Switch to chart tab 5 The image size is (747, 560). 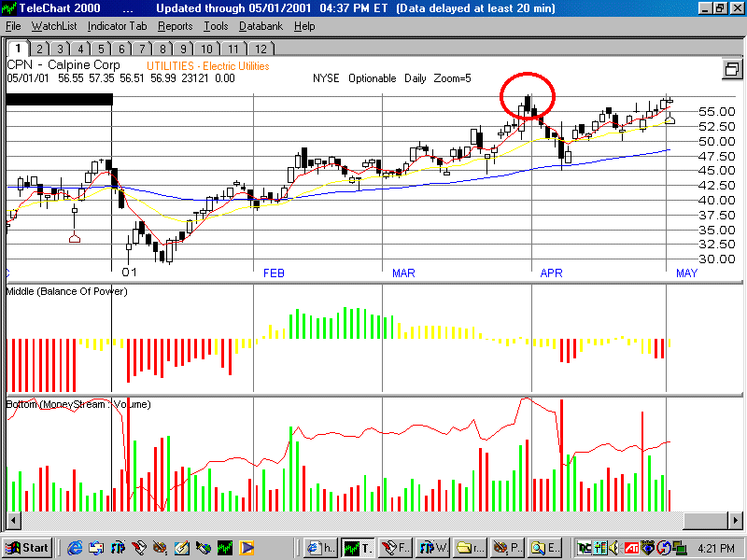pos(102,49)
